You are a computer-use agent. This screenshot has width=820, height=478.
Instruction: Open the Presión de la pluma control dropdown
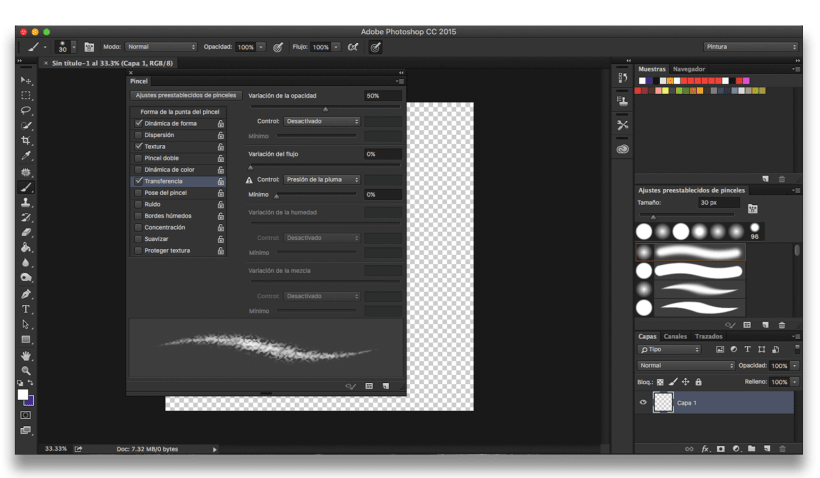pyautogui.click(x=321, y=179)
